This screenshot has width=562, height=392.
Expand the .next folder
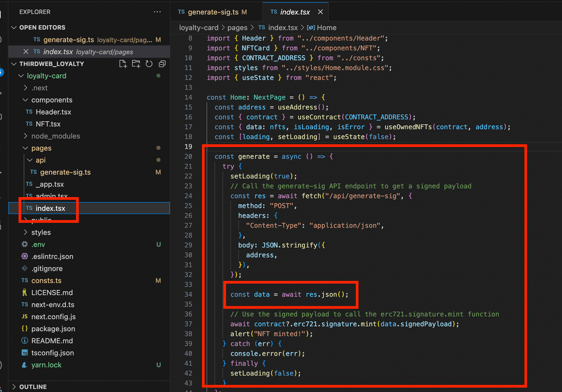click(26, 88)
